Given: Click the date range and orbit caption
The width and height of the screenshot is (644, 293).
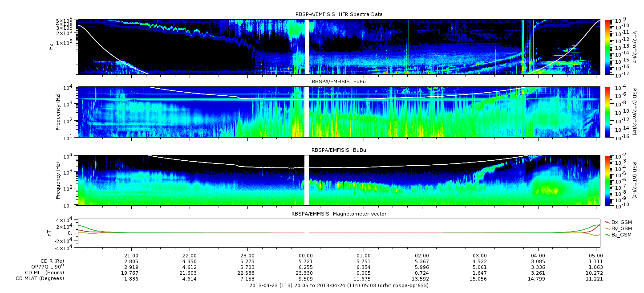Looking at the screenshot, I should tap(339, 285).
